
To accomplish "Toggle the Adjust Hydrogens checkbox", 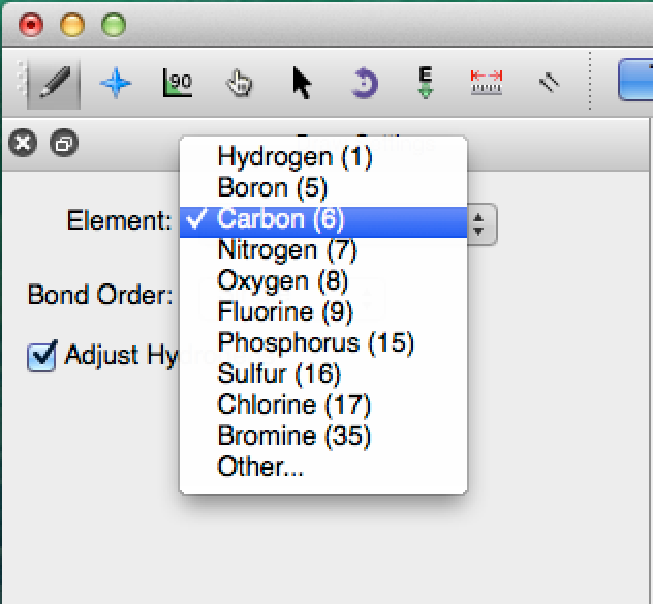I will point(41,356).
